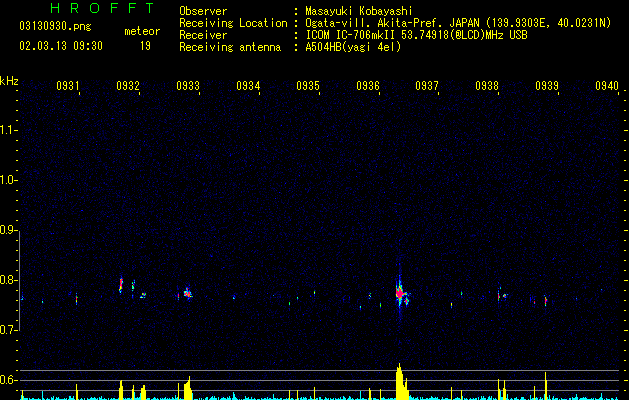Image resolution: width=629 pixels, height=400 pixels.
Task: Click the Receiving antenna label
Action: (230, 47)
